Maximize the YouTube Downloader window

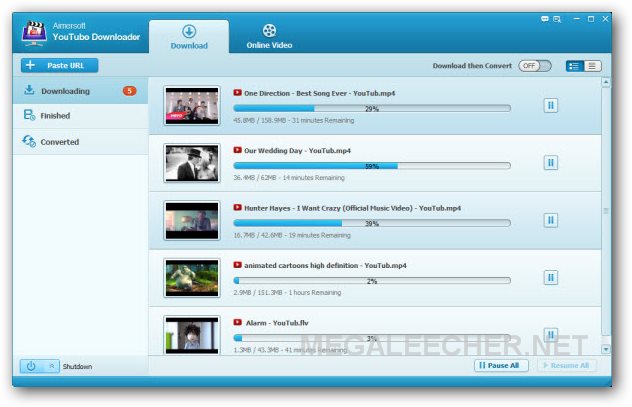tap(591, 19)
